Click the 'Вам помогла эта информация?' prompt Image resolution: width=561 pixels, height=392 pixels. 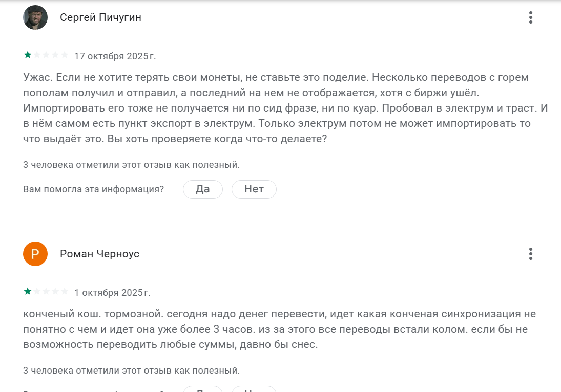pos(93,189)
